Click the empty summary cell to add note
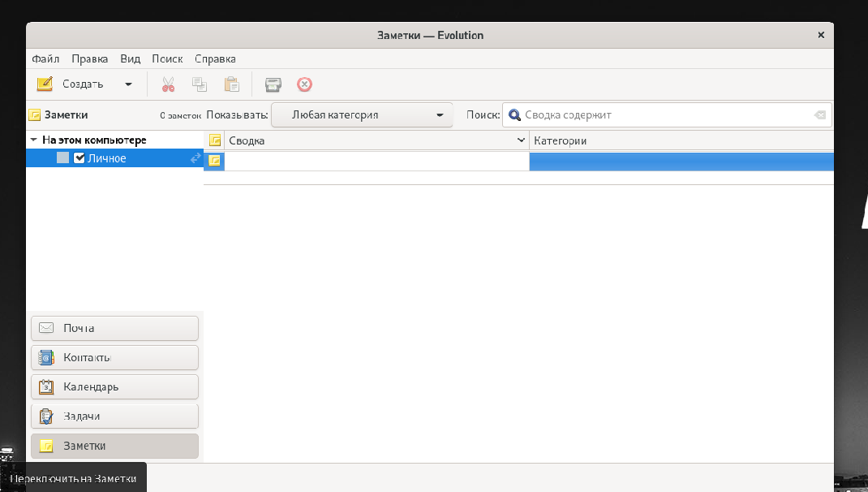Image resolution: width=868 pixels, height=492 pixels. [x=376, y=162]
